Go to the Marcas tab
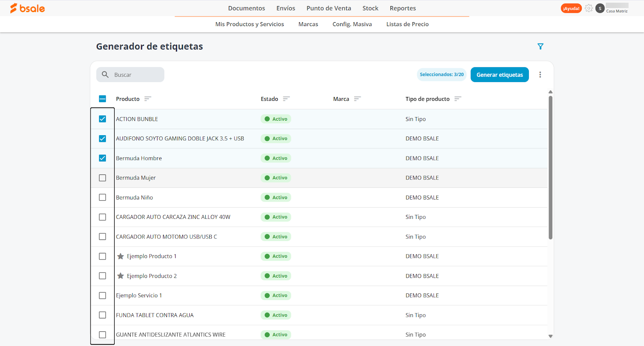Viewport: 644px width, 346px height. point(308,24)
